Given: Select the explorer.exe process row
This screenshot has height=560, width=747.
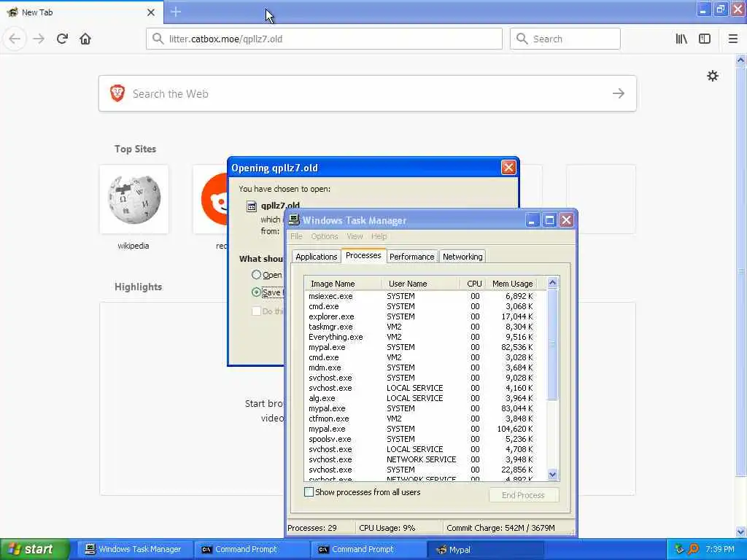Looking at the screenshot, I should (421, 316).
